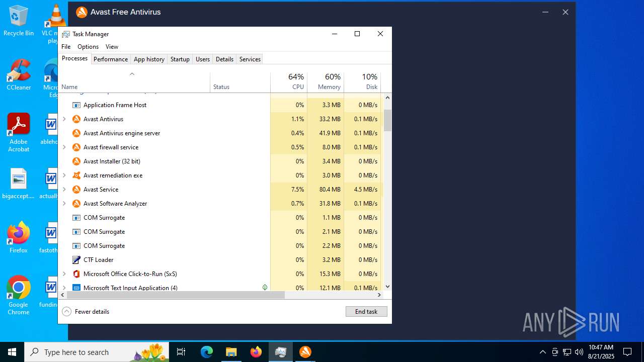
Task: Expand Microsoft Office Click-to-Run group
Action: point(64,274)
